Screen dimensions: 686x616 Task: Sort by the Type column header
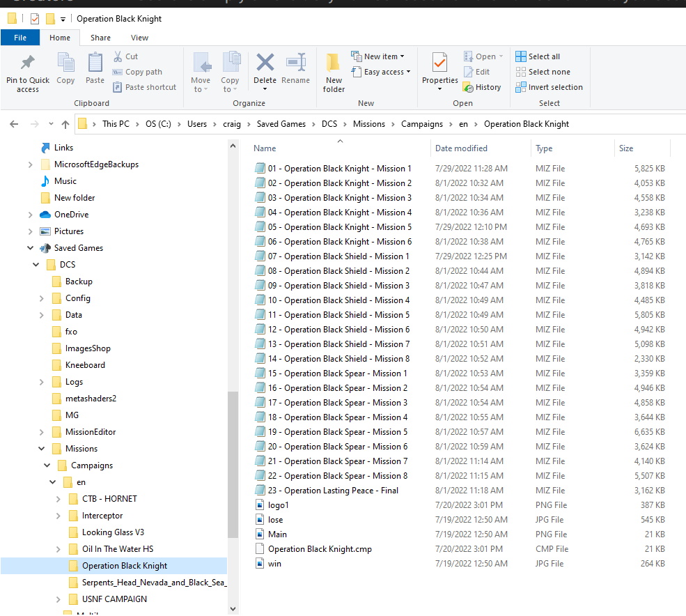(x=573, y=148)
